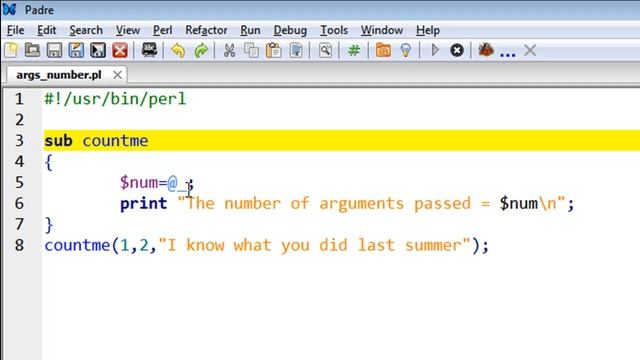Click the word countme on line 3
Viewport: 640px width, 360px height.
tap(115, 141)
